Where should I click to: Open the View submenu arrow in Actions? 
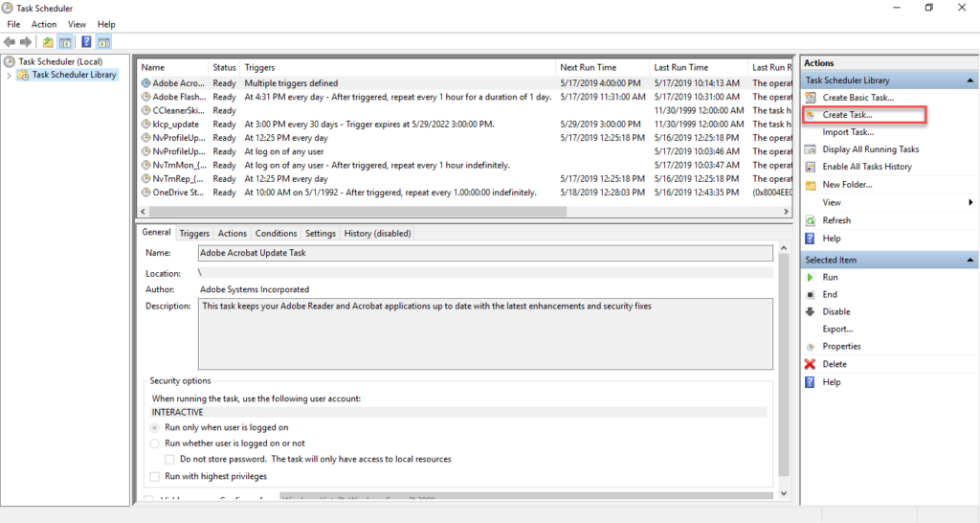pyautogui.click(x=970, y=202)
